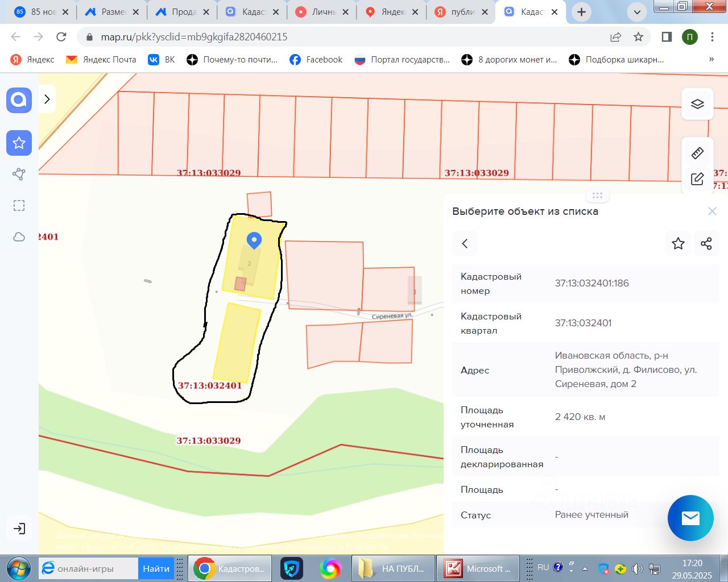The width and height of the screenshot is (728, 582).
Task: Open the blue mail chat button
Action: click(x=690, y=518)
